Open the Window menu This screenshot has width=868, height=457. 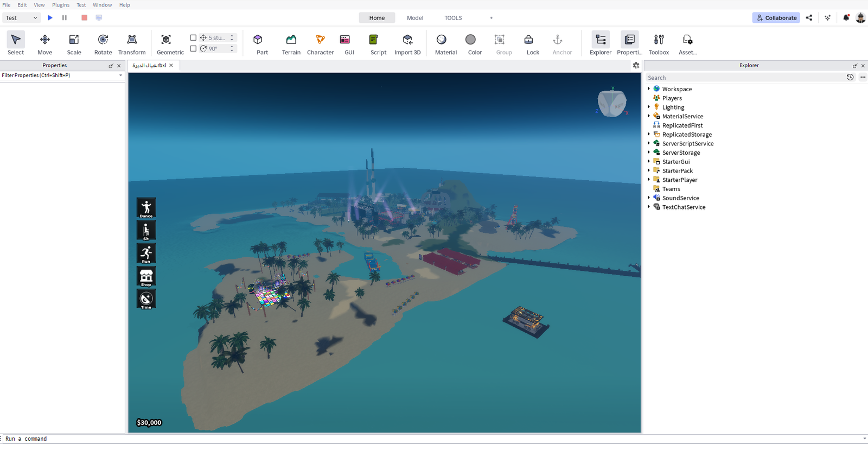[x=102, y=5]
